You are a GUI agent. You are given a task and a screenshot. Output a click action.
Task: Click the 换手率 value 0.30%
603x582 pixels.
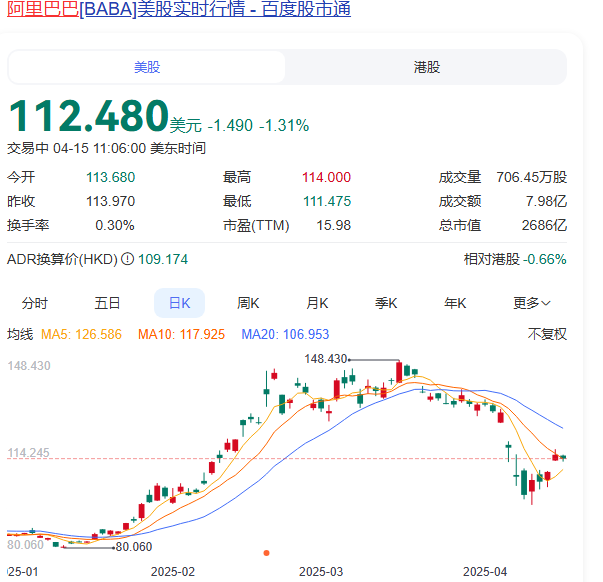pos(115,225)
